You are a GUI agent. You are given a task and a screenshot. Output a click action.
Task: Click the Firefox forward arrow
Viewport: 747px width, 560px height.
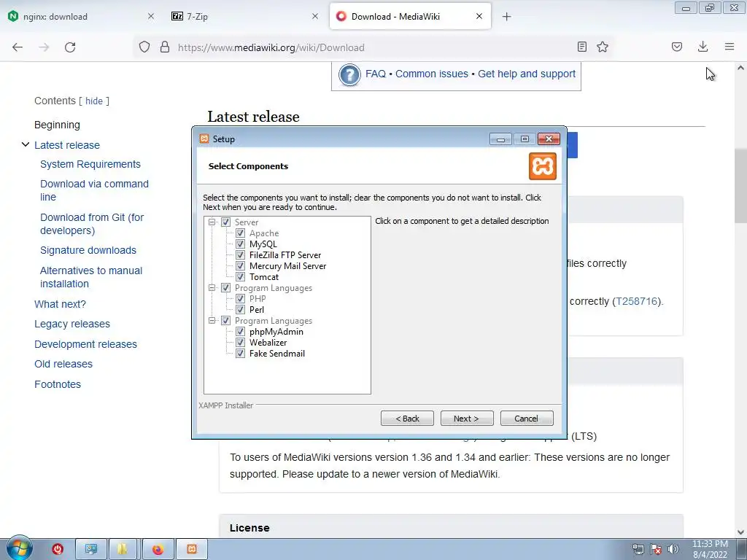coord(44,47)
